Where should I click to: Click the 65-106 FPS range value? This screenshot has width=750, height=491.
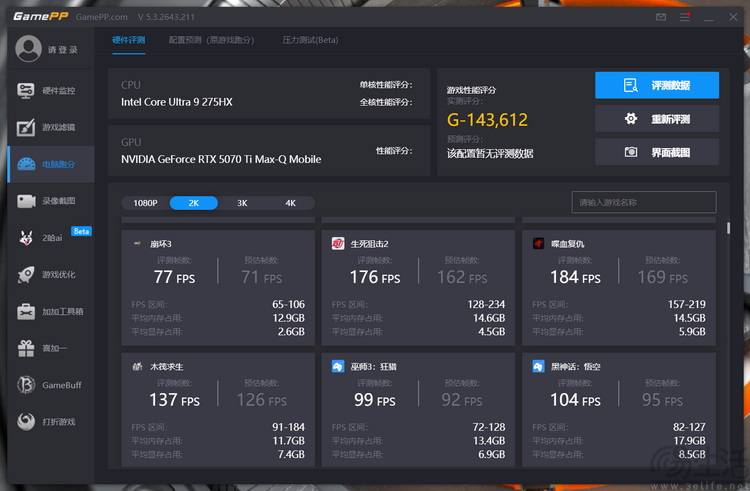(288, 304)
